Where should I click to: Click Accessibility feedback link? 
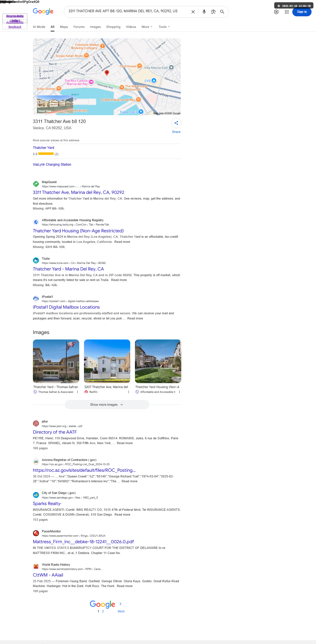coord(15,24)
